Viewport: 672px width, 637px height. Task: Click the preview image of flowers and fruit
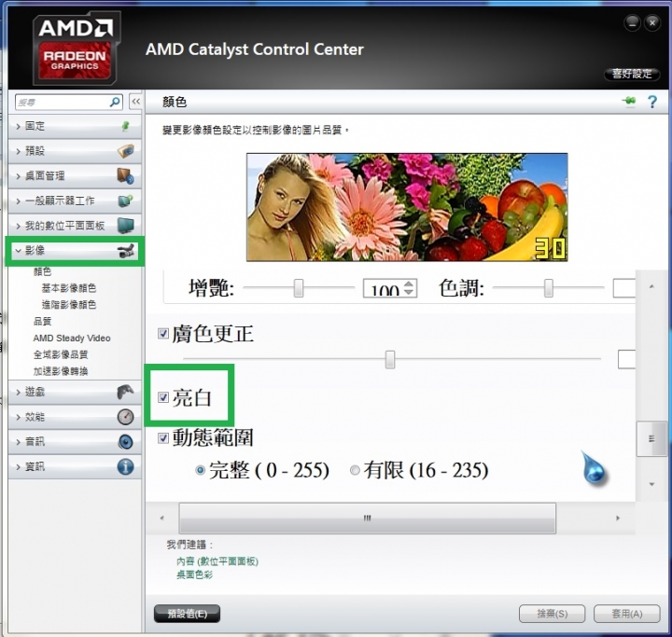[x=407, y=207]
